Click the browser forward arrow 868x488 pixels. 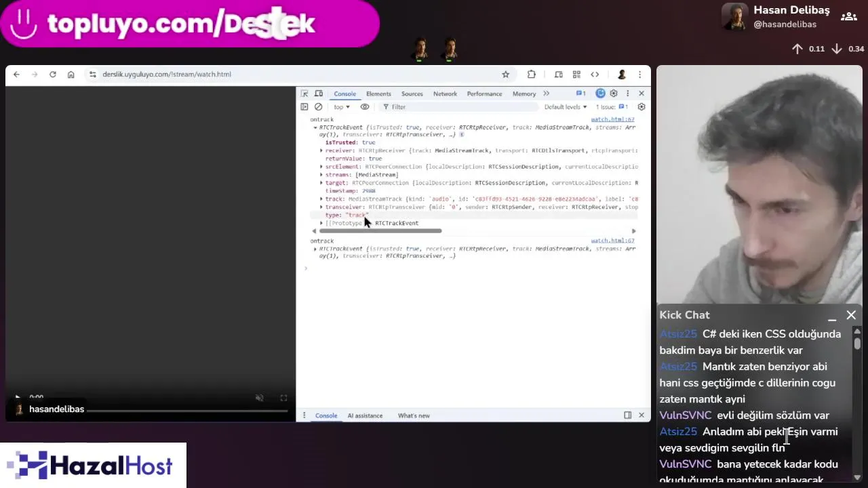35,75
